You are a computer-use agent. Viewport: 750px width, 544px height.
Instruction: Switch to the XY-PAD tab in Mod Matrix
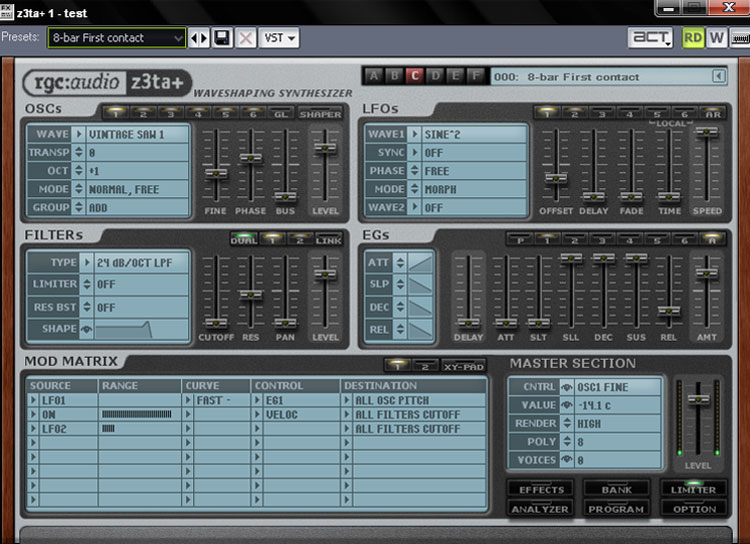463,366
